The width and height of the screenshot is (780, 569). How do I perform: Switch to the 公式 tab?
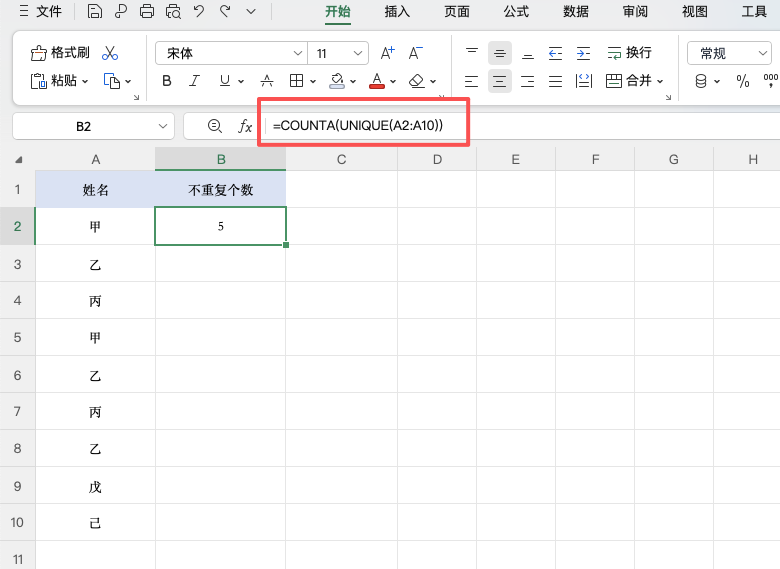[x=516, y=11]
